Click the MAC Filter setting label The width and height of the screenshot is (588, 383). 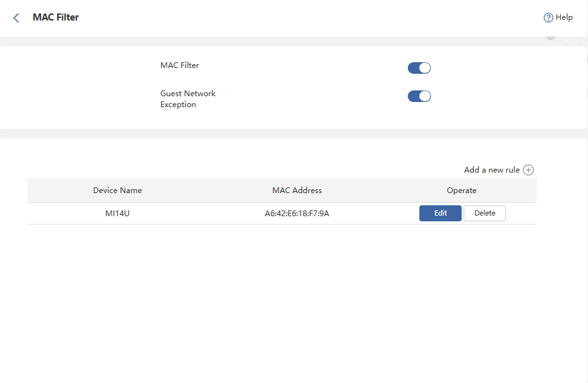(180, 65)
